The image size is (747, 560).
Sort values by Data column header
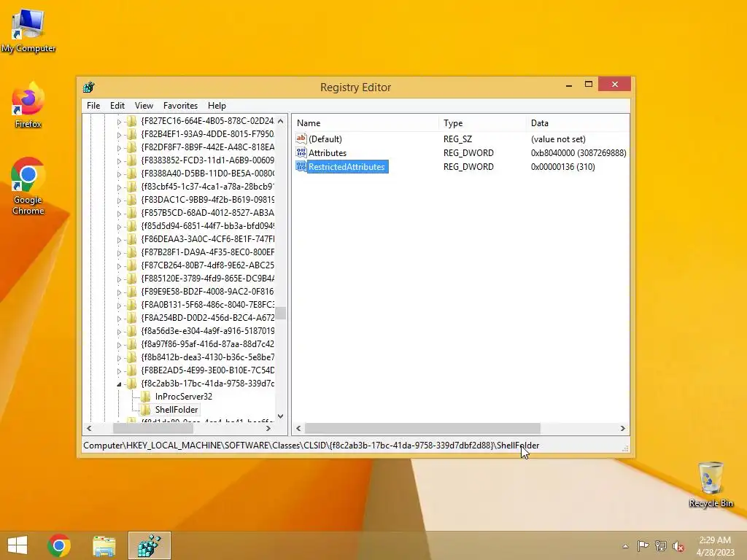pos(578,122)
